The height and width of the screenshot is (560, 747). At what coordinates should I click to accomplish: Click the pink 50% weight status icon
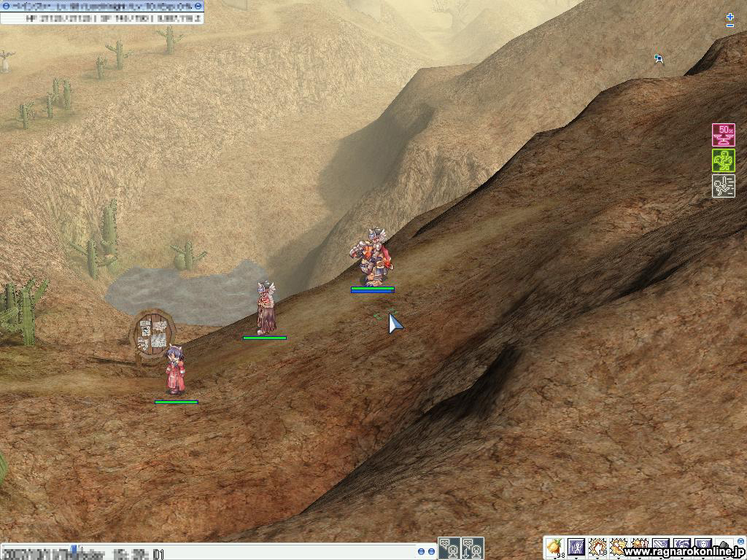coord(723,135)
